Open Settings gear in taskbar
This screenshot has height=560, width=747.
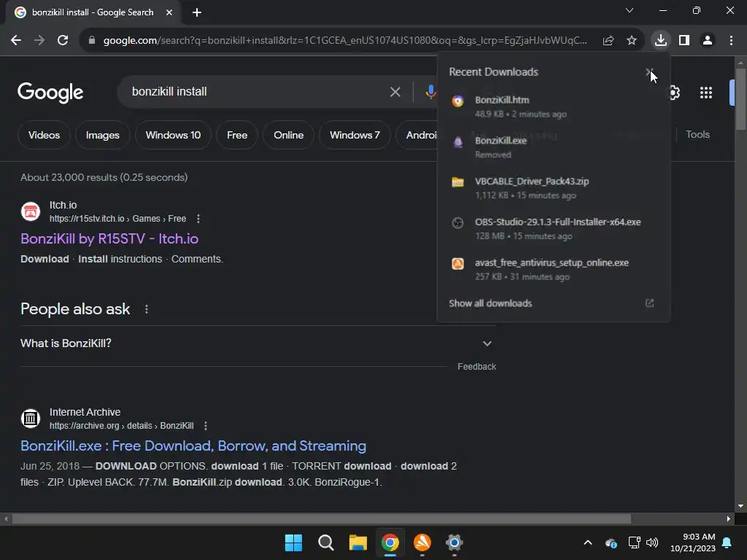454,542
